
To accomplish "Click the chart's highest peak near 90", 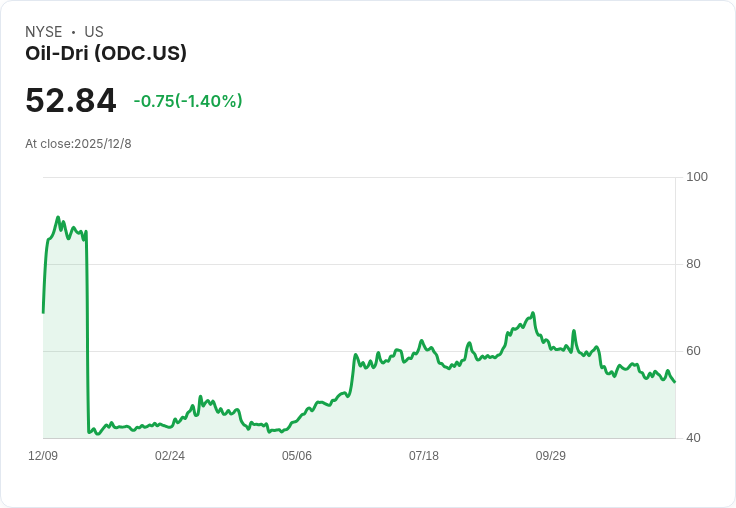I will click(x=58, y=217).
